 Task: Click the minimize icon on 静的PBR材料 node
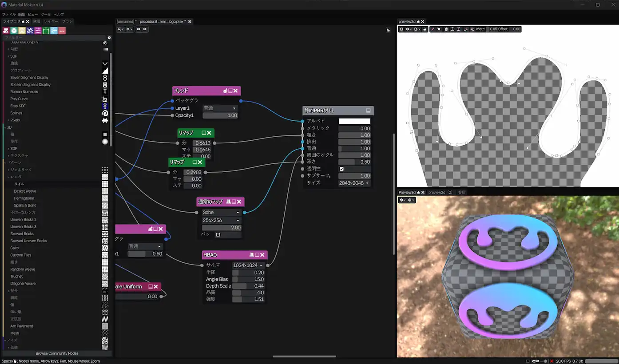click(x=368, y=111)
